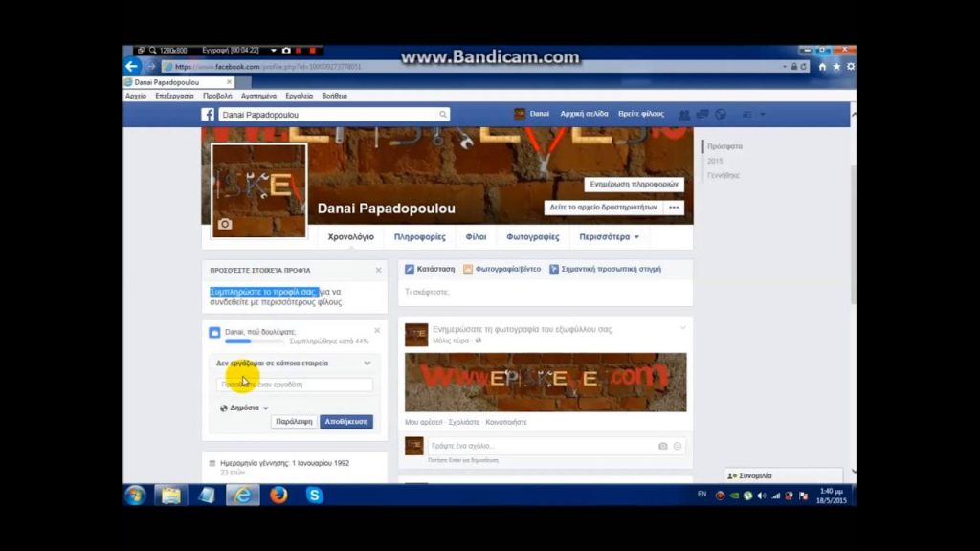Screen dimensions: 980x551
Task: Click the Danai profile link in header
Action: coord(532,114)
